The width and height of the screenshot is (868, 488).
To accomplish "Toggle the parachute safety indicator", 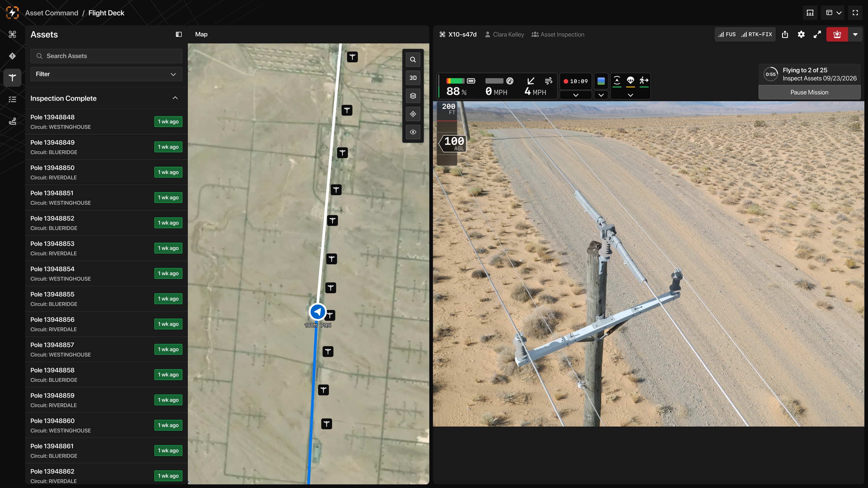I will point(630,81).
